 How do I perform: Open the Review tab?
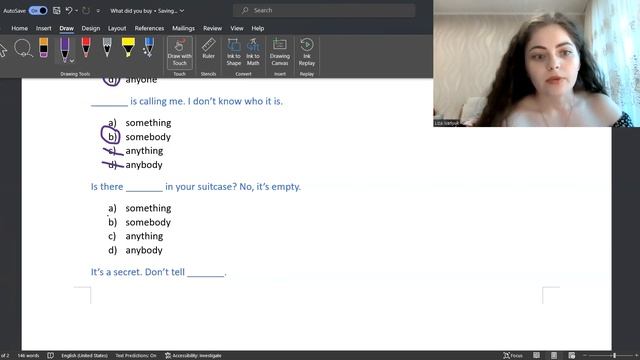click(212, 28)
